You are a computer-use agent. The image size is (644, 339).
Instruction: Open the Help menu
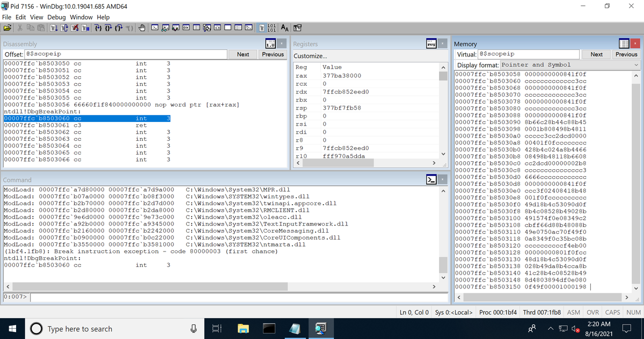pos(103,17)
